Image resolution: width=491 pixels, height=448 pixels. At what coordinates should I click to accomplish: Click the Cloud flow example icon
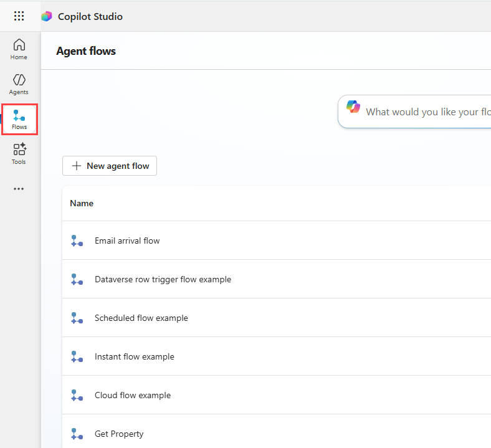point(77,395)
